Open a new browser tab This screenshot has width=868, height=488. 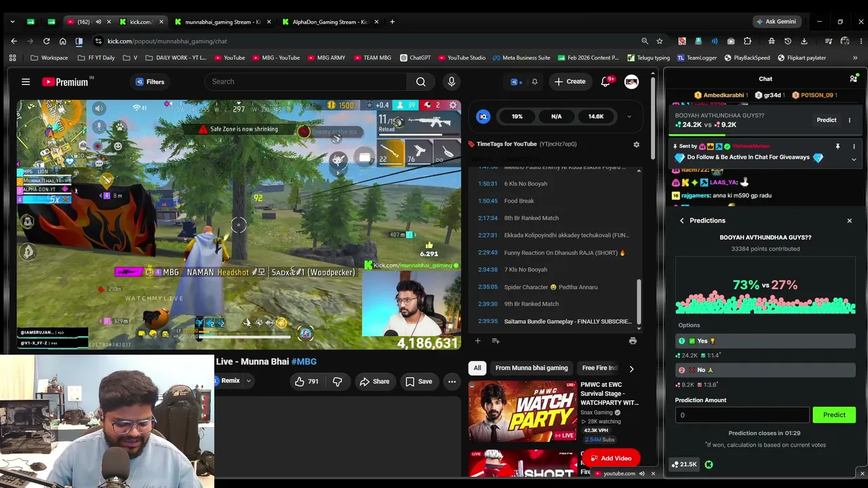pos(392,22)
